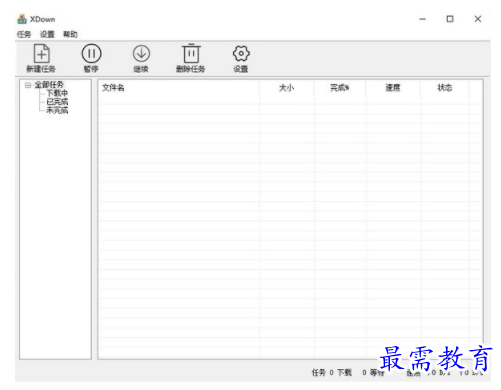This screenshot has width=501, height=390.
Task: Click the New Task (新建任务) toolbar icon
Action: 42,54
